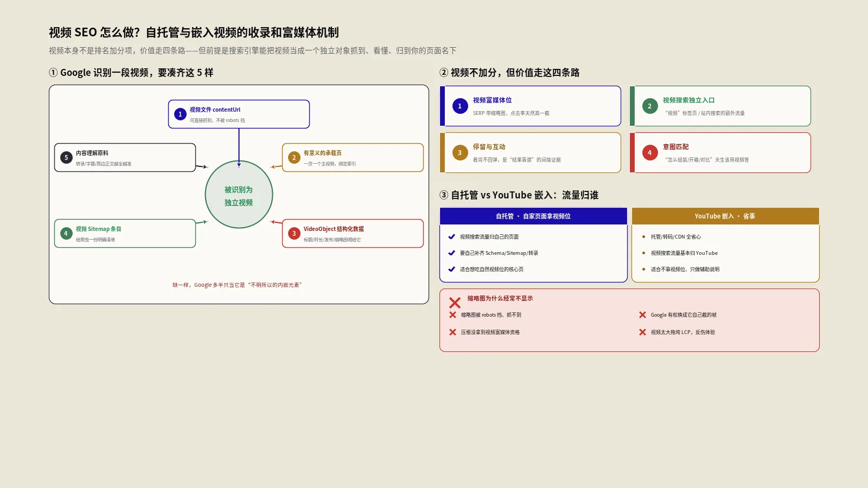Click the central 被识别为独立视频 circle
Image resolution: width=868 pixels, height=488 pixels.
(239, 195)
